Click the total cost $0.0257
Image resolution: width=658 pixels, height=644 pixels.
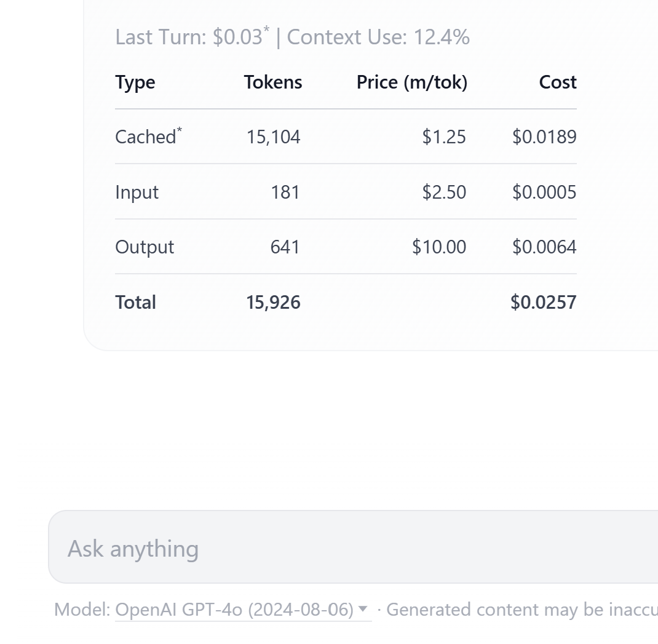(543, 302)
